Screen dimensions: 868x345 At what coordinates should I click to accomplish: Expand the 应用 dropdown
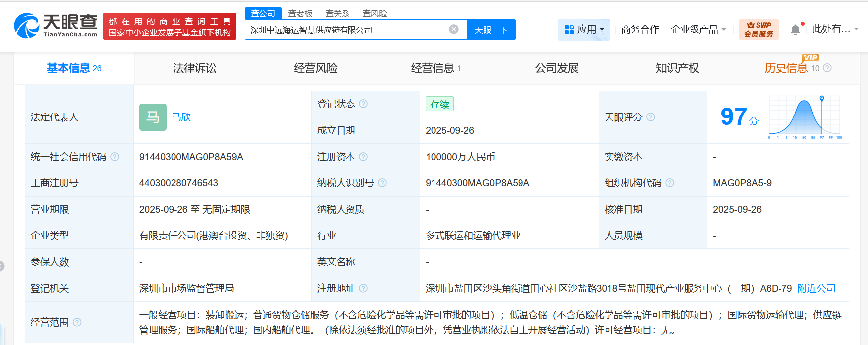point(584,30)
